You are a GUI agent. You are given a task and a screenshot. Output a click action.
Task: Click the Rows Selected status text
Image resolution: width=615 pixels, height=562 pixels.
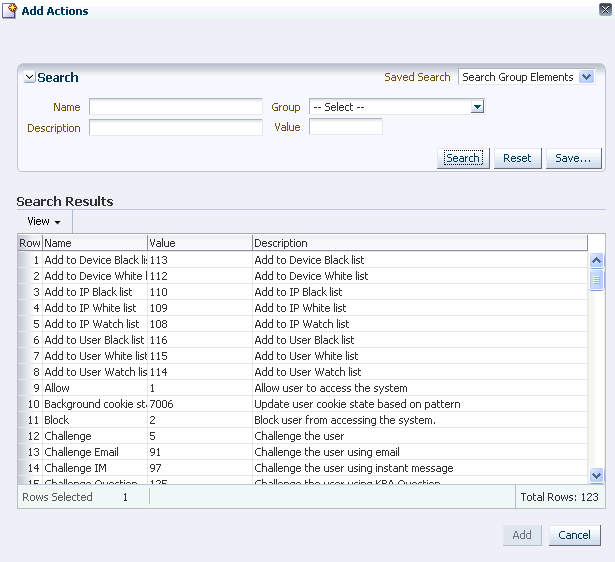pyautogui.click(x=57, y=497)
